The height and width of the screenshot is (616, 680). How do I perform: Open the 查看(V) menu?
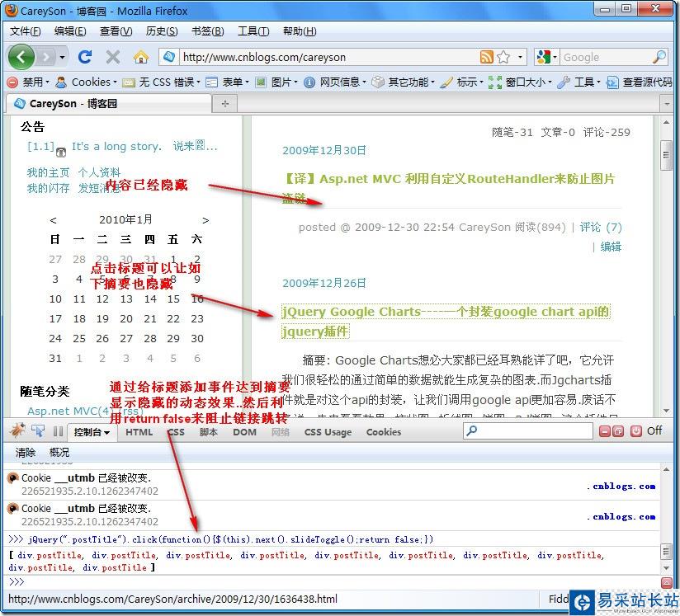pyautogui.click(x=116, y=31)
